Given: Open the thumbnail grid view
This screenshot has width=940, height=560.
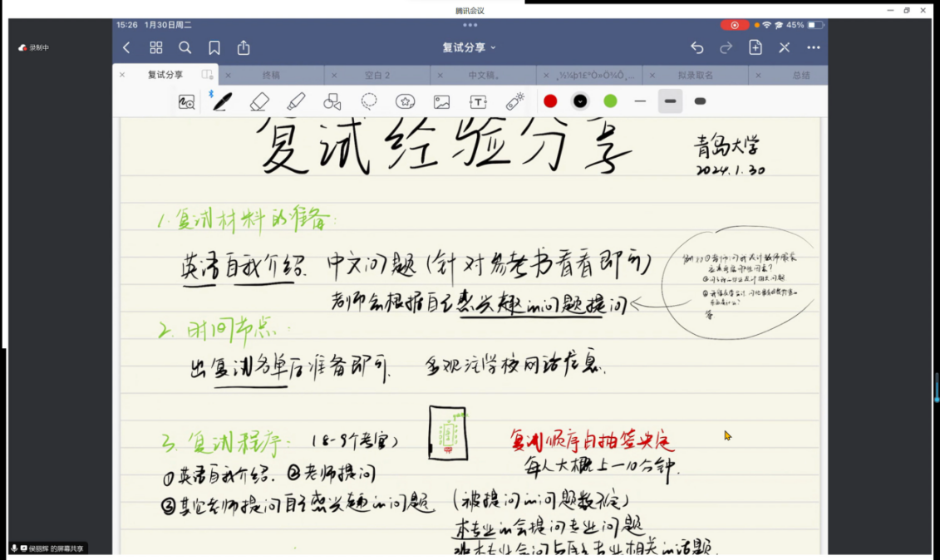Looking at the screenshot, I should click(156, 47).
